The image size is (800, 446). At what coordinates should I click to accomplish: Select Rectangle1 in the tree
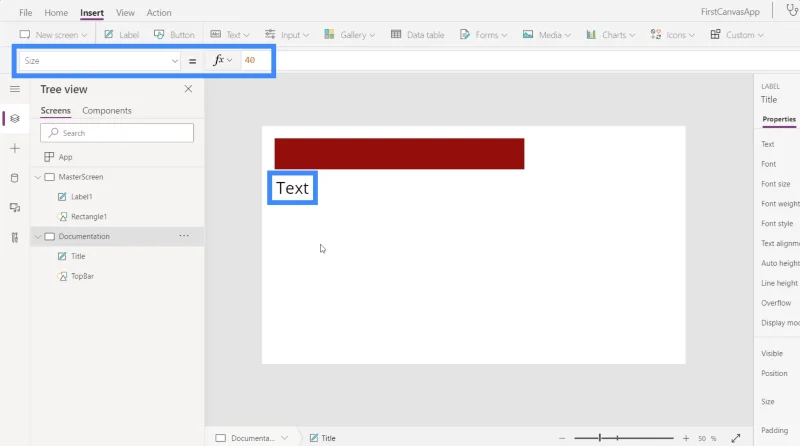pyautogui.click(x=89, y=217)
